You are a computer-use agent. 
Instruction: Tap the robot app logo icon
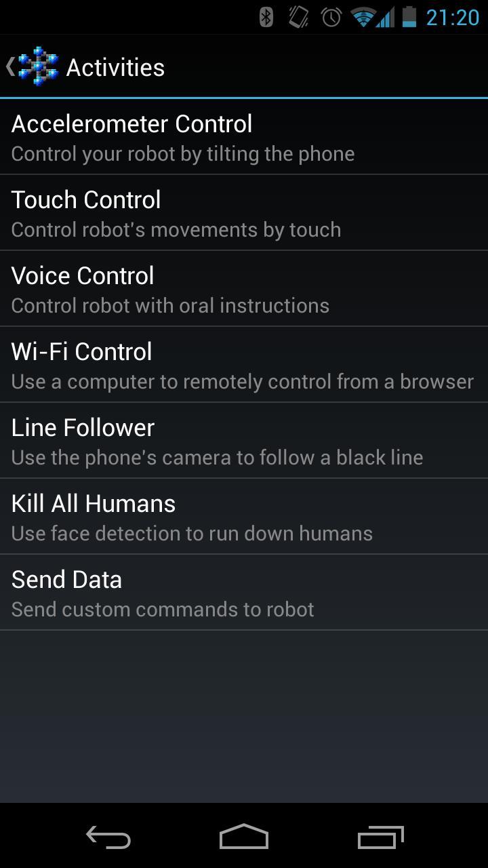39,66
